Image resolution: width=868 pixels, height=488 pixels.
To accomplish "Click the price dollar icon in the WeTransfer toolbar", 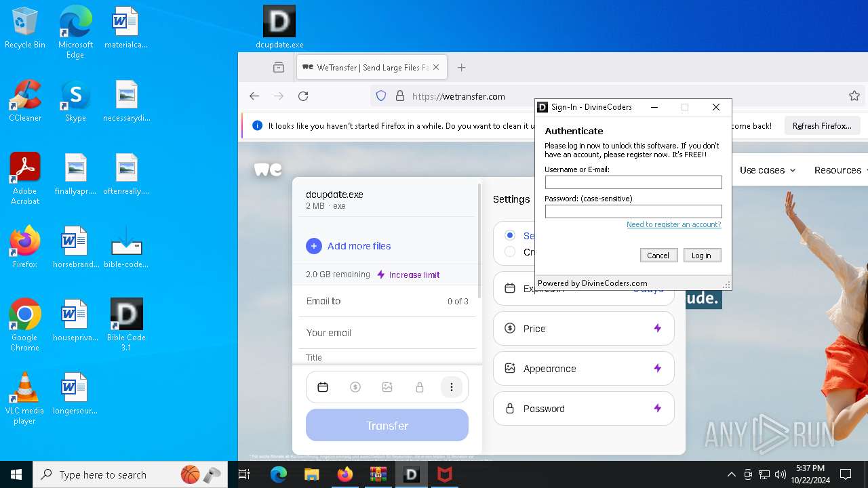I will [355, 387].
